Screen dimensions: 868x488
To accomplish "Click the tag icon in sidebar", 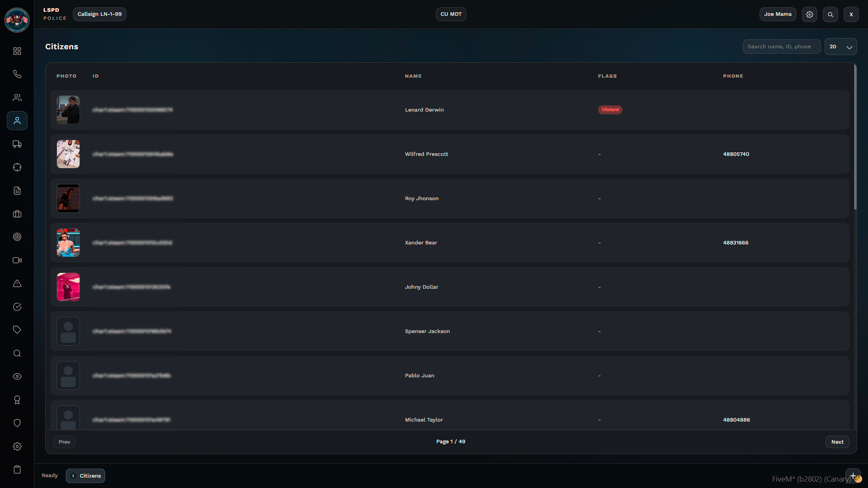I will [x=17, y=330].
